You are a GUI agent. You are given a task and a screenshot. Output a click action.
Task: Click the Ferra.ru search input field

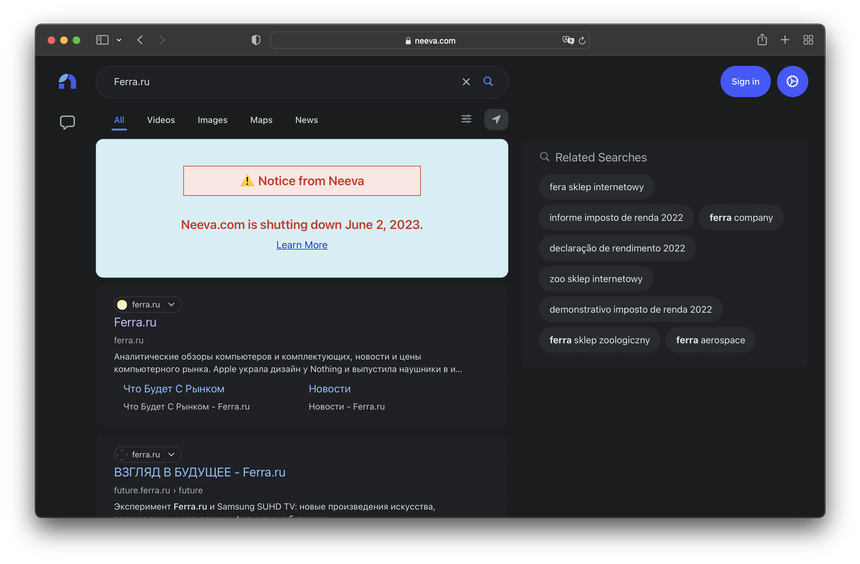point(280,82)
